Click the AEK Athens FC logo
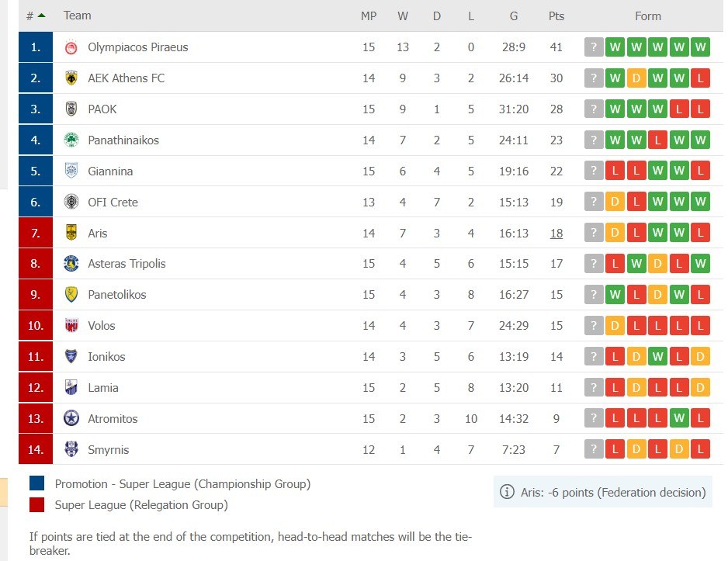This screenshot has width=728, height=561. [71, 78]
